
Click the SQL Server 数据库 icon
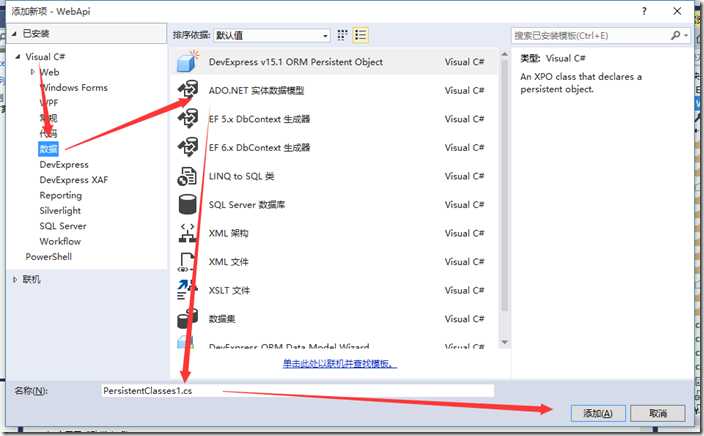(x=187, y=204)
